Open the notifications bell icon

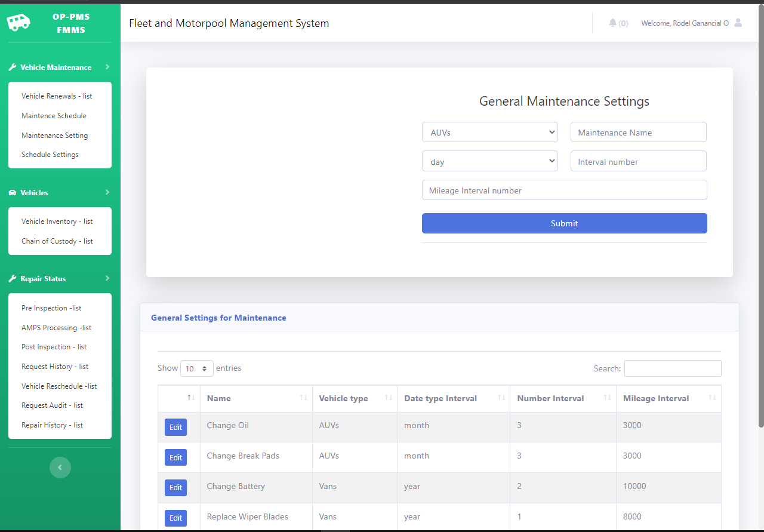click(612, 23)
